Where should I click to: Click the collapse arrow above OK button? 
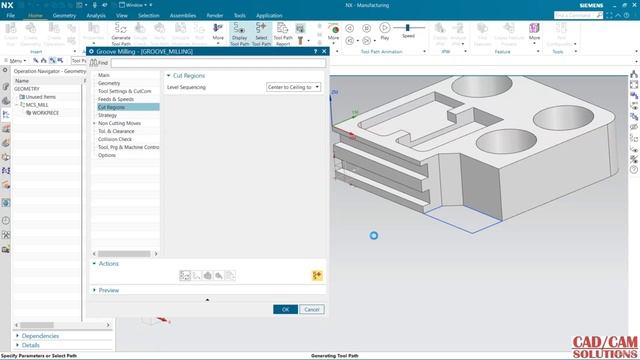207,300
